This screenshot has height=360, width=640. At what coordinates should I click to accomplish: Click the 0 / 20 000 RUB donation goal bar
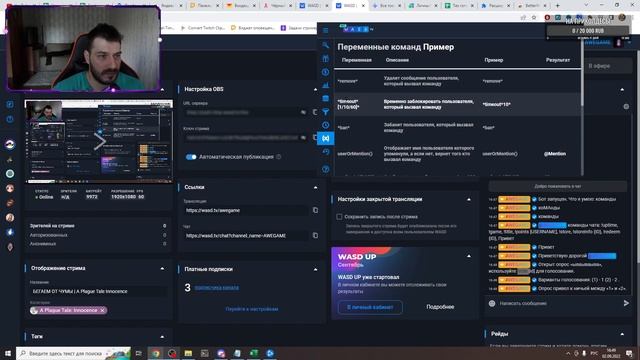point(588,31)
